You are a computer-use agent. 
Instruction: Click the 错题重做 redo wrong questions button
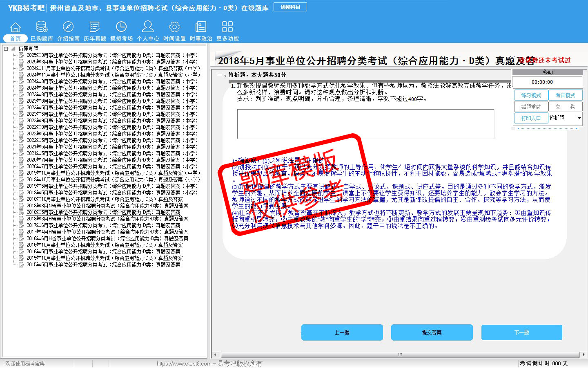[x=530, y=107]
